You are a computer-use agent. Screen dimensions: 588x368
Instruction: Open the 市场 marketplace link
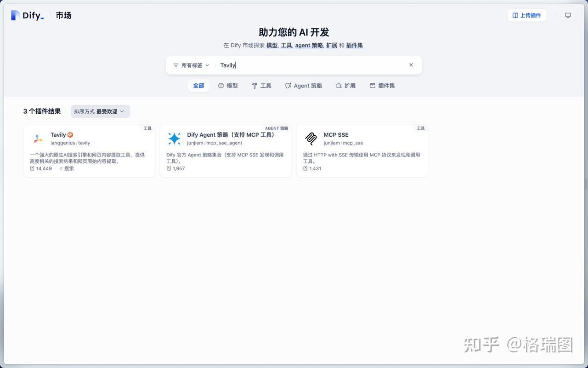point(63,15)
